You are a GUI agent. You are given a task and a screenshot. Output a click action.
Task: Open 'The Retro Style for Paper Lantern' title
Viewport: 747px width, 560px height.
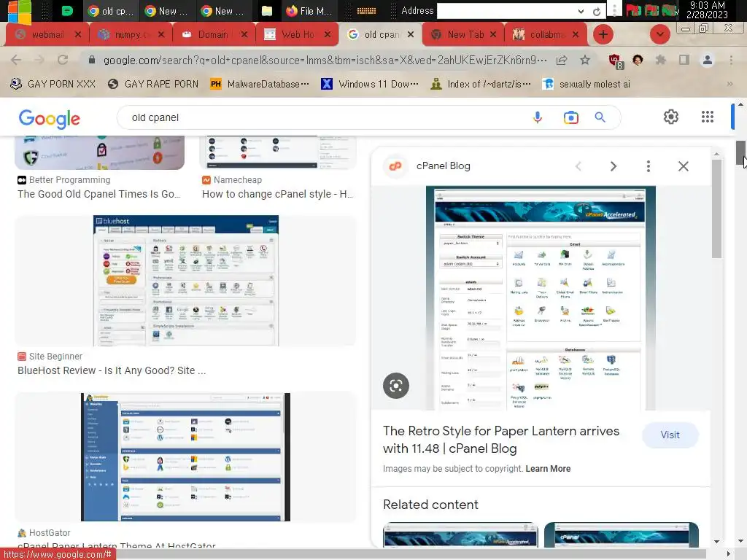coord(501,440)
